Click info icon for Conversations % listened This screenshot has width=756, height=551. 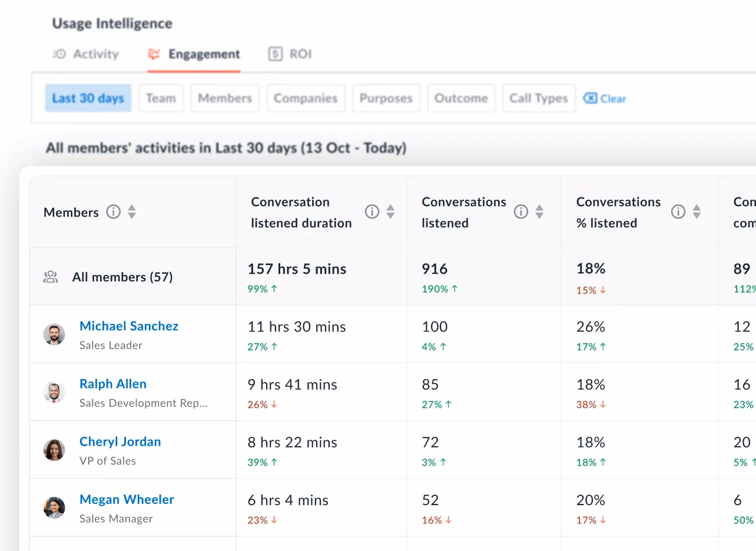678,212
